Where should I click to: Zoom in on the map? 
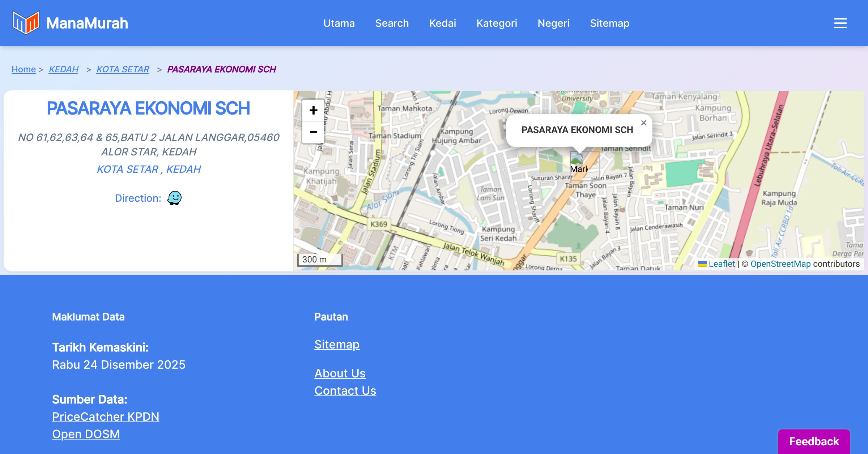coord(313,110)
